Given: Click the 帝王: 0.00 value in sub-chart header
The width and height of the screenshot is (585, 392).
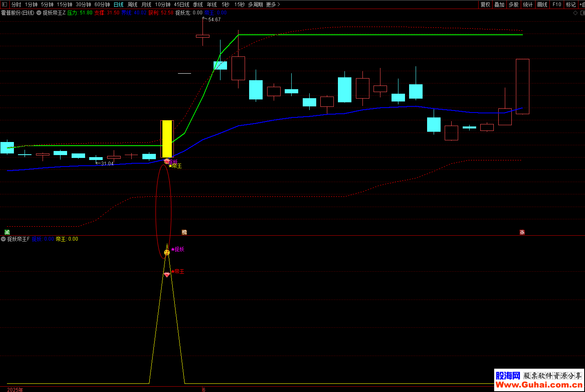Looking at the screenshot, I should click(67, 239).
